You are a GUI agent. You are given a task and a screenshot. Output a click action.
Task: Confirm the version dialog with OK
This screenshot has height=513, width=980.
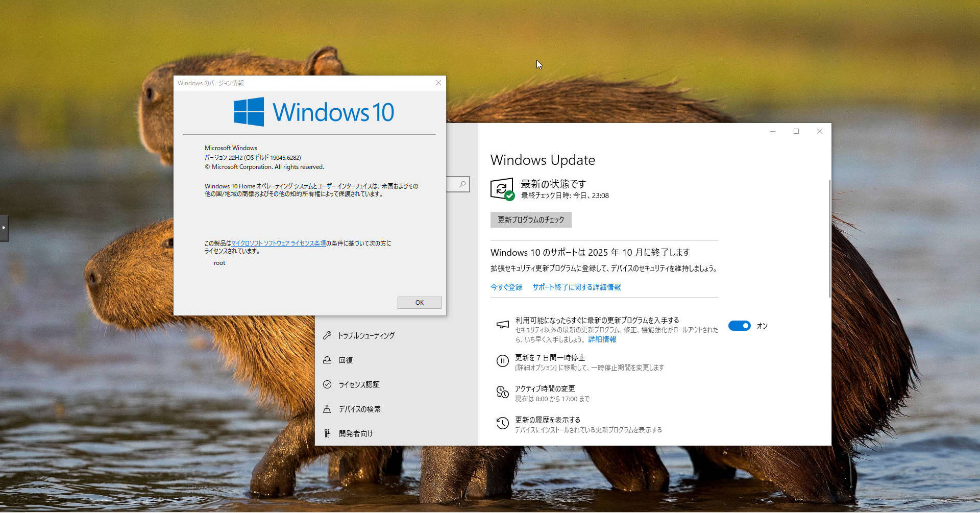click(x=419, y=302)
